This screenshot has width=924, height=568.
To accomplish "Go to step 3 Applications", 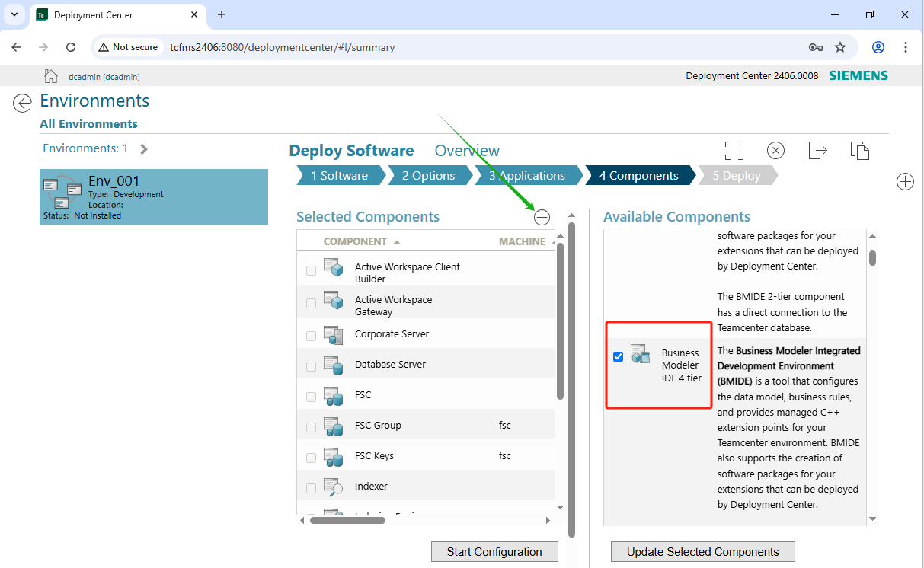I will point(527,175).
